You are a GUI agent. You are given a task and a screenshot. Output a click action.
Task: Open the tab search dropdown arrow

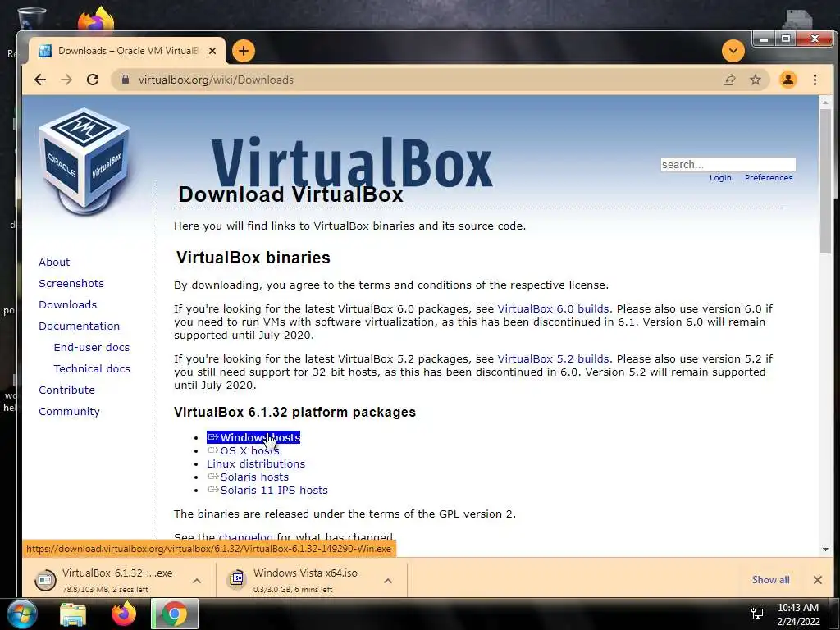(x=733, y=51)
